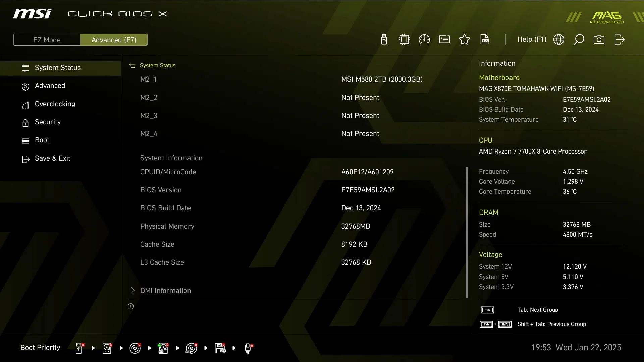Click the MSI M580 2TB drive value
Viewport: 644px width, 362px height.
click(382, 79)
